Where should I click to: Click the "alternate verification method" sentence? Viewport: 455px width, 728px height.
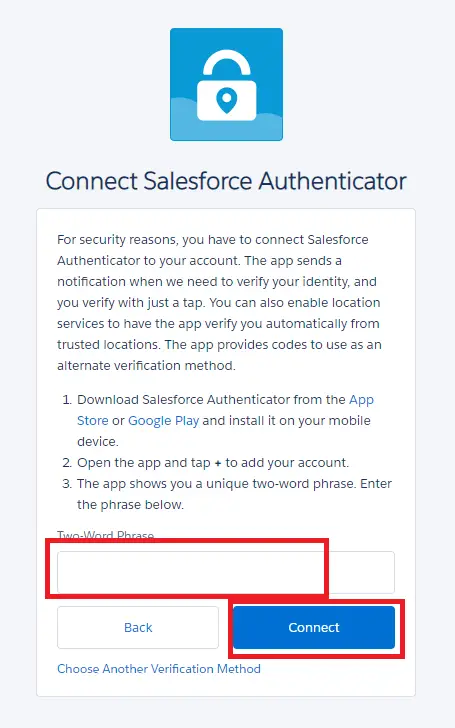[x=146, y=365]
